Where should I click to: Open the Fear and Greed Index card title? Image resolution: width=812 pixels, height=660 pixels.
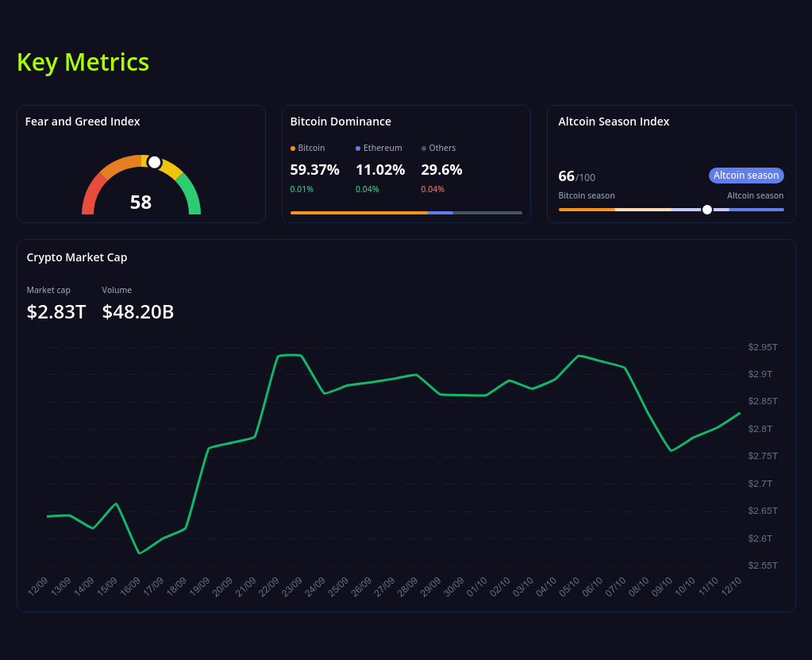tap(83, 122)
